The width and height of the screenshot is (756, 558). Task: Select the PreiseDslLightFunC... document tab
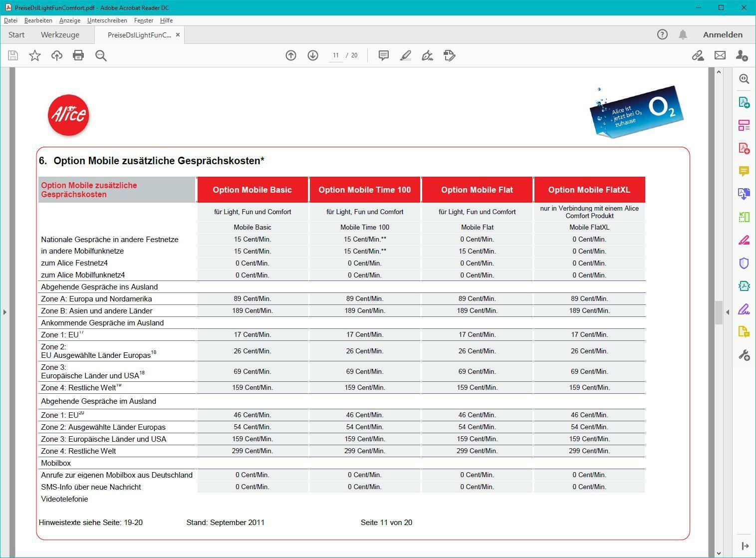[x=139, y=35]
